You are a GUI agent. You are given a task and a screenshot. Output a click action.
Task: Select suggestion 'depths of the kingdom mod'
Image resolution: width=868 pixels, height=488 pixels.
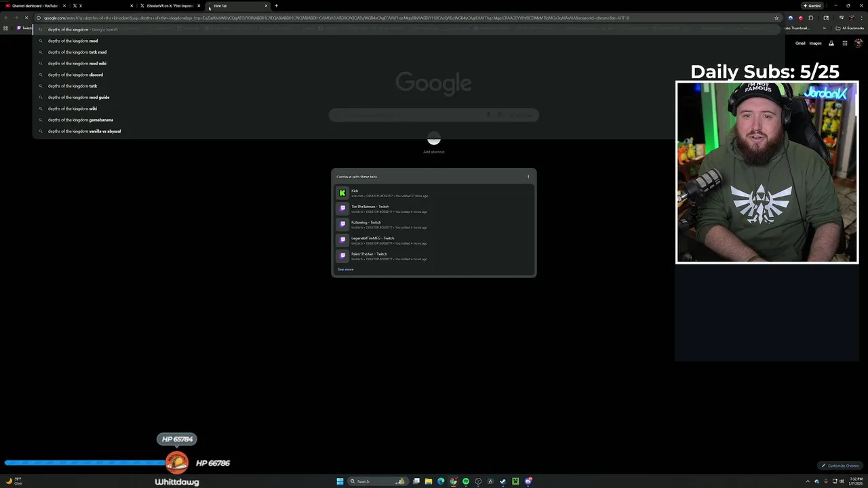pos(407,41)
